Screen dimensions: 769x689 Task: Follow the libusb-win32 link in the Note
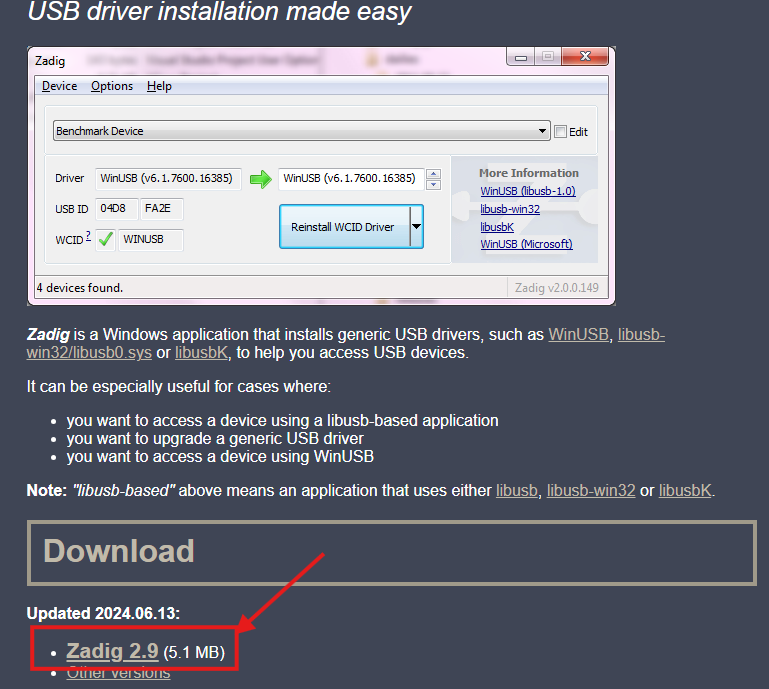(x=591, y=490)
